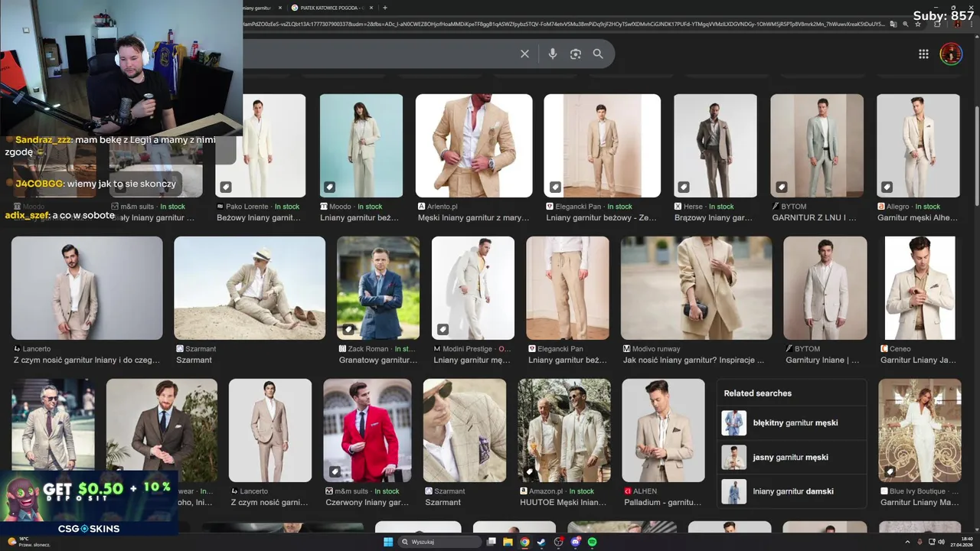Open Ceneo Garnitur Lniany thumbnail
The height and width of the screenshot is (551, 980).
coord(920,288)
